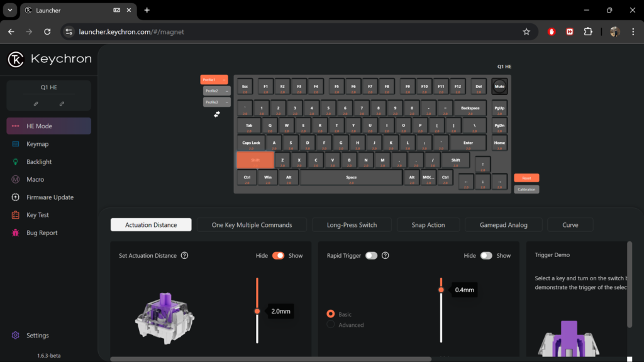Open the Settings gear icon
The image size is (644, 362).
16,336
